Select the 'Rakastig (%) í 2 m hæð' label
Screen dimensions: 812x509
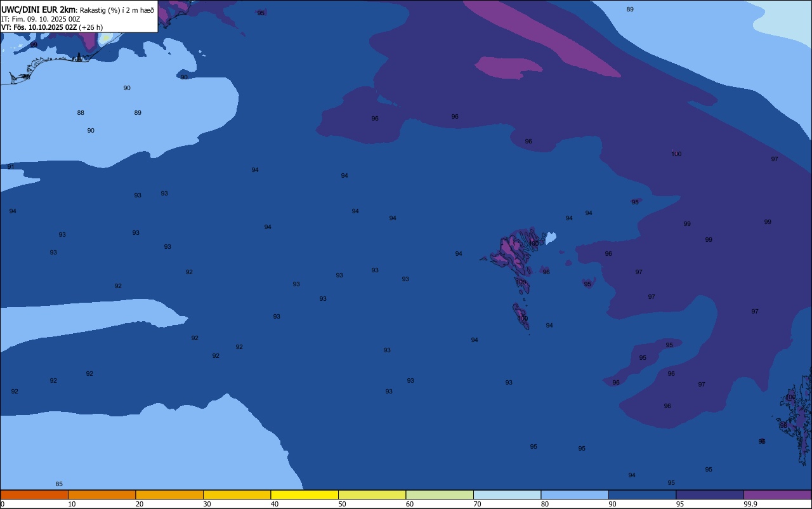click(x=117, y=10)
